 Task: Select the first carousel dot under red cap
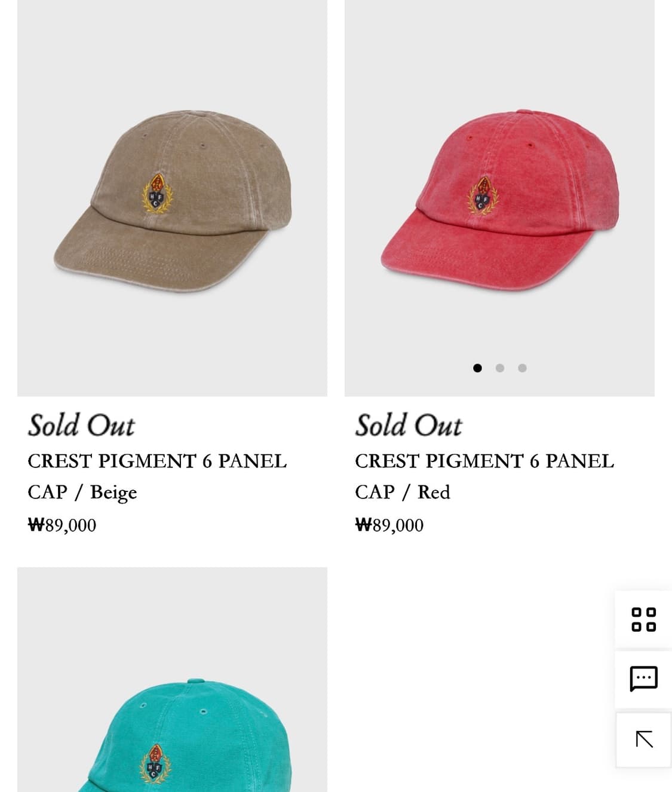coord(477,368)
